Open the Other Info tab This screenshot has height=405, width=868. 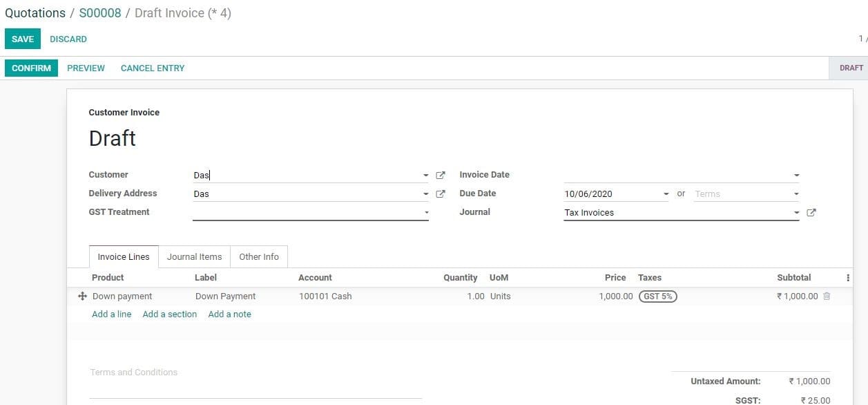(x=258, y=256)
